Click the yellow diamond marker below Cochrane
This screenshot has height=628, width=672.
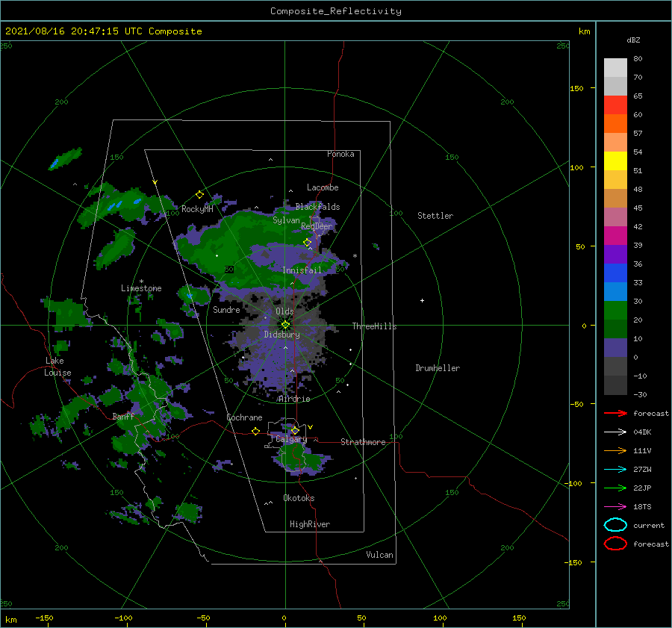(255, 432)
